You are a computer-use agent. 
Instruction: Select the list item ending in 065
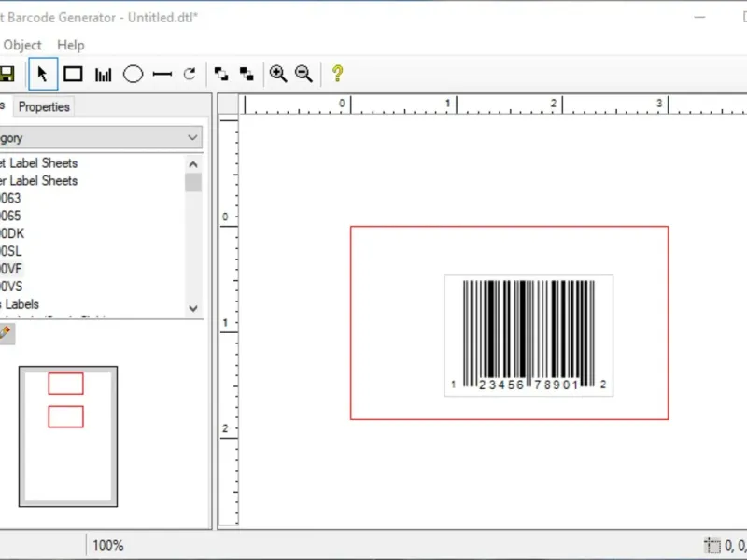(x=10, y=217)
